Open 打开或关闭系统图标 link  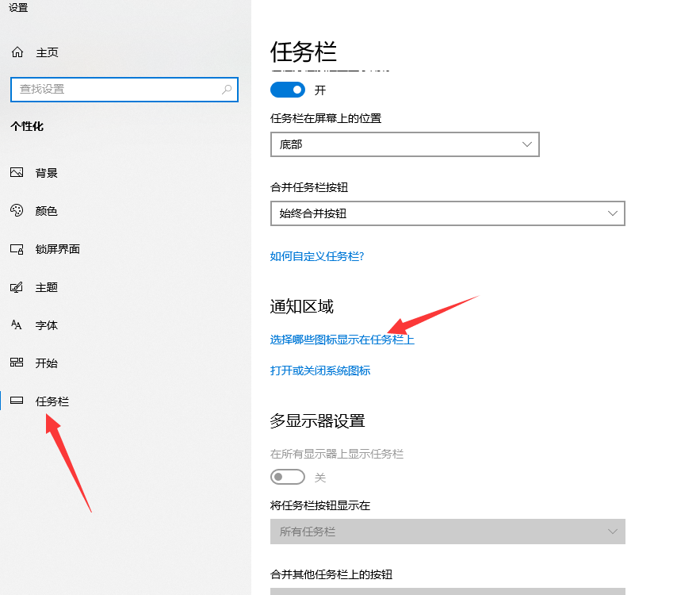point(320,370)
